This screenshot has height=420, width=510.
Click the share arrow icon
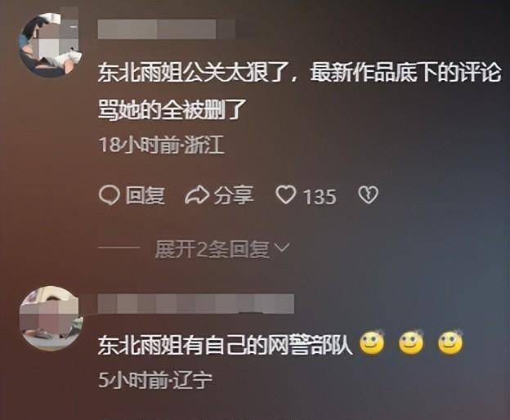(197, 195)
